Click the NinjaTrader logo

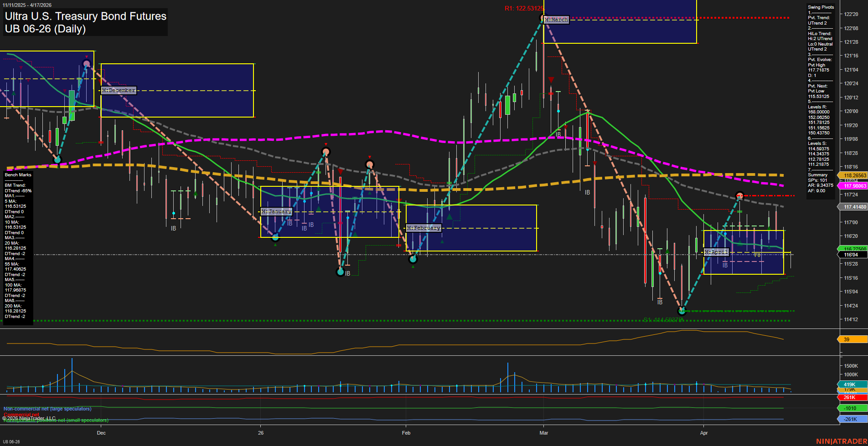(x=841, y=441)
